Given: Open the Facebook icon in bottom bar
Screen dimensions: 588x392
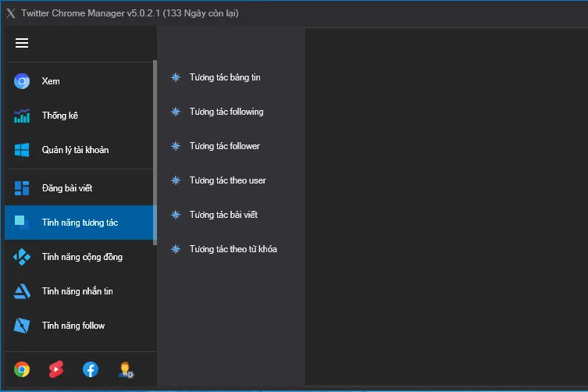Looking at the screenshot, I should 91,369.
